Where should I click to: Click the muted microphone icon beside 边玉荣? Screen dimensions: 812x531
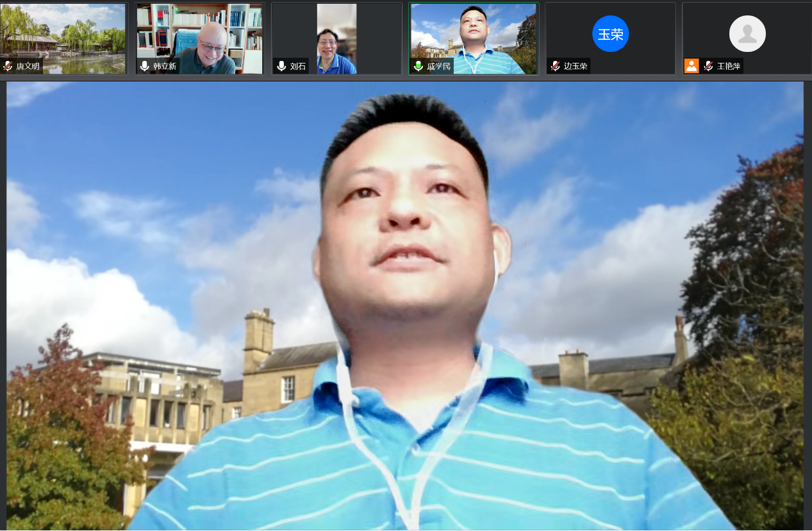[x=556, y=66]
